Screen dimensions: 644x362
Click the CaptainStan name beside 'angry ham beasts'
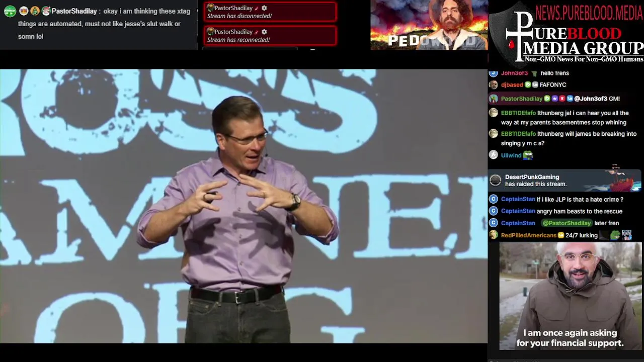[x=518, y=211]
